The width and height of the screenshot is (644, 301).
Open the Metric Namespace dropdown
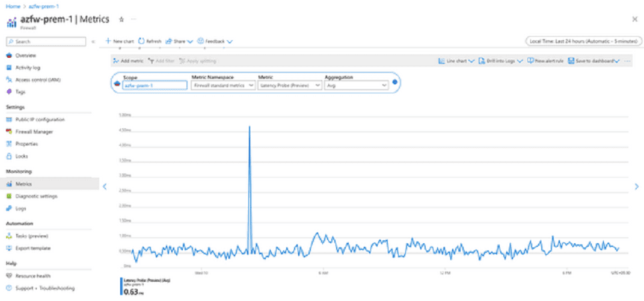(224, 85)
